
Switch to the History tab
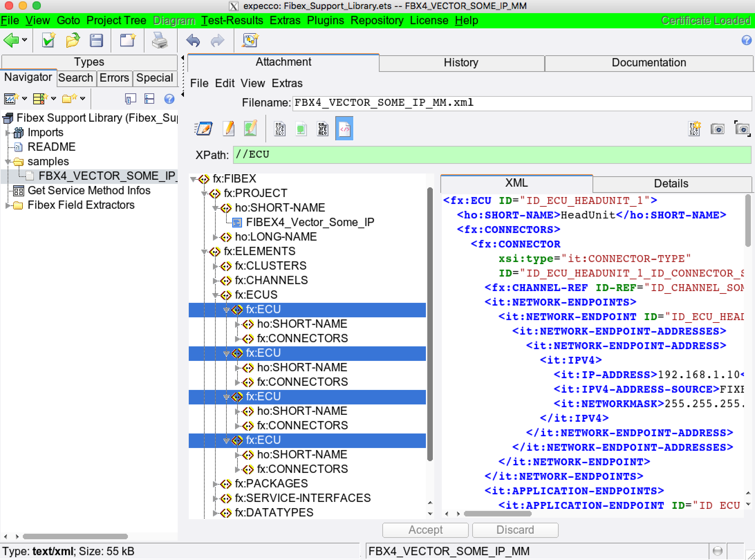click(x=461, y=63)
